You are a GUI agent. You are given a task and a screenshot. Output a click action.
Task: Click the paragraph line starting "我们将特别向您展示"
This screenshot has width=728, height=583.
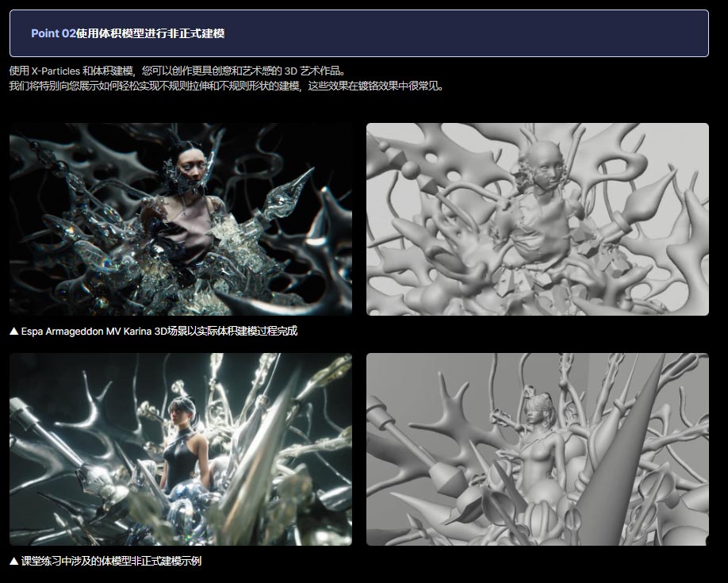227,86
